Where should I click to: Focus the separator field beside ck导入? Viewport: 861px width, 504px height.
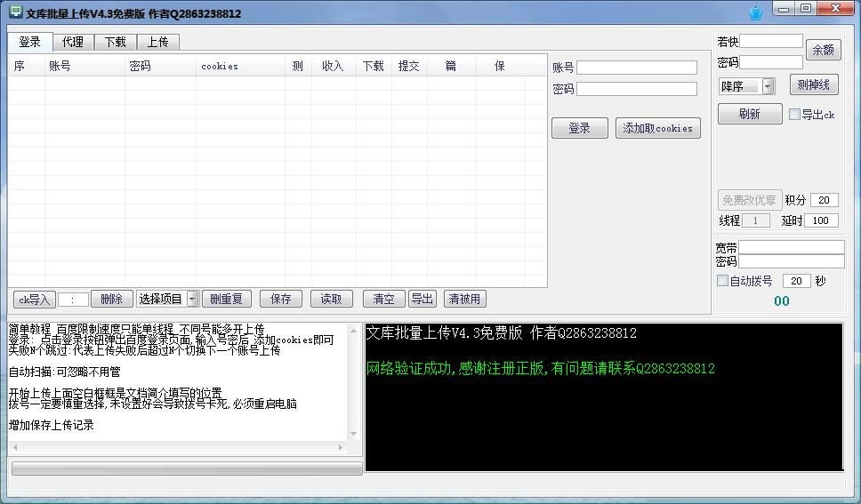point(72,300)
